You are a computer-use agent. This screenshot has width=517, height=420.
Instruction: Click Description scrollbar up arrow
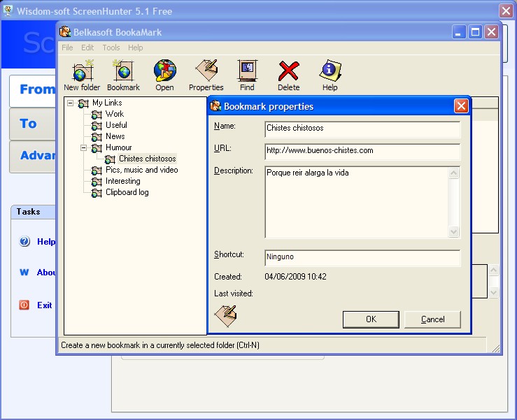[454, 173]
